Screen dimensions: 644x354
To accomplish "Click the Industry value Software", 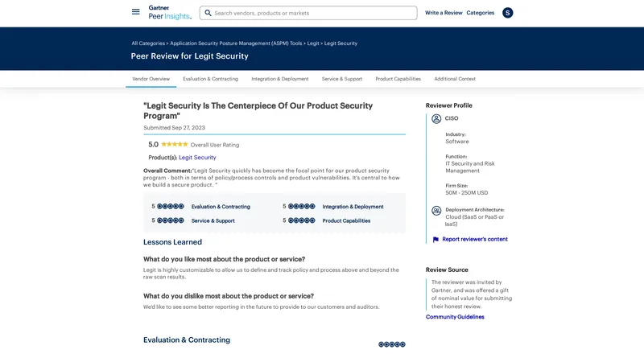I will point(457,142).
